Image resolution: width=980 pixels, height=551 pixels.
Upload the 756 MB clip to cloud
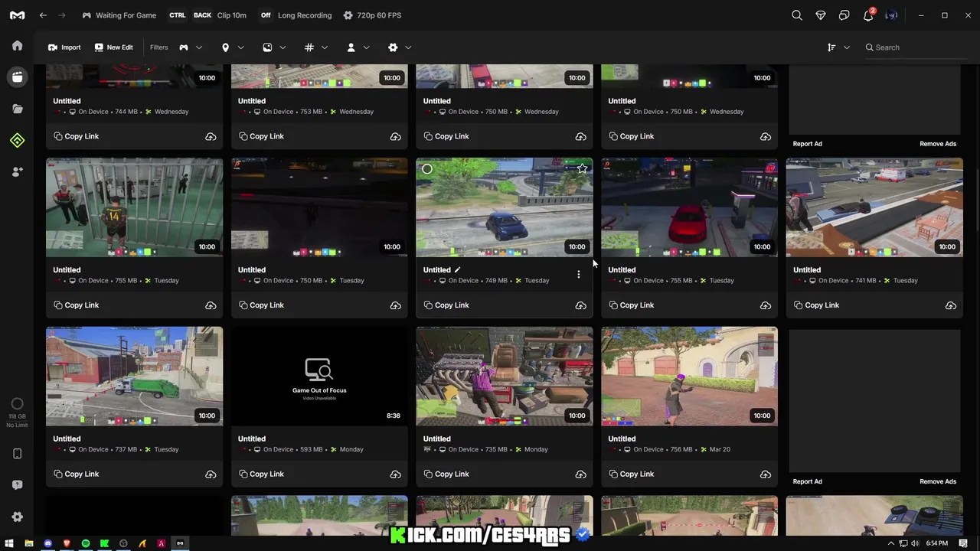click(x=765, y=474)
